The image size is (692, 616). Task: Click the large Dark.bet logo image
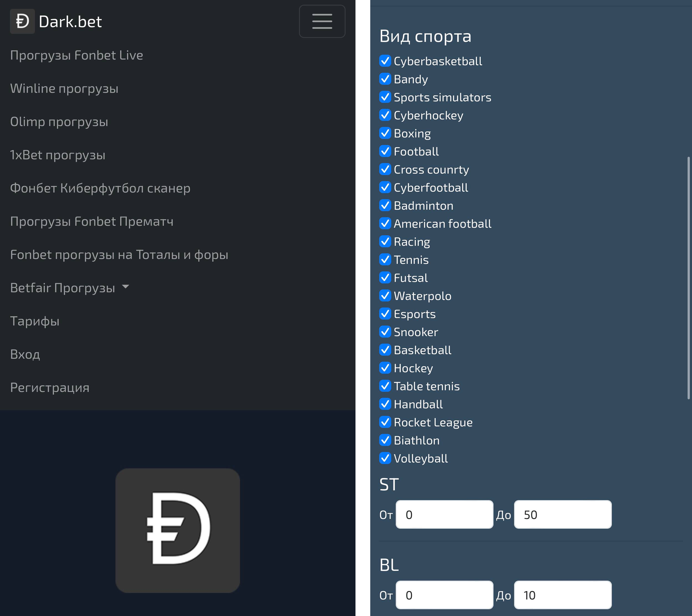(x=177, y=530)
